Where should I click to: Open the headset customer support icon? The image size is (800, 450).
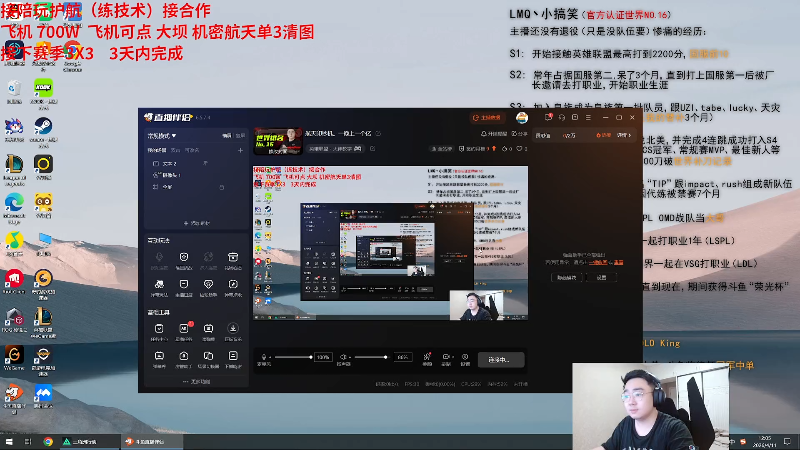coord(562,117)
